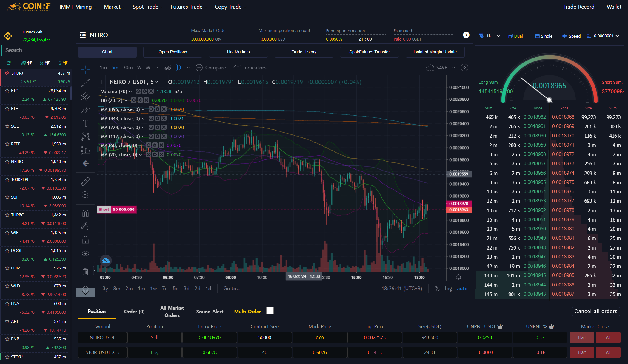The width and height of the screenshot is (628, 364).
Task: Open the Futures Trade menu
Action: click(x=186, y=7)
